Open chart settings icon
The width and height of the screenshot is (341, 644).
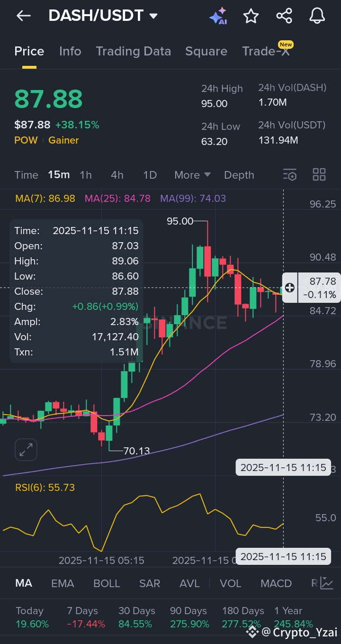[290, 175]
